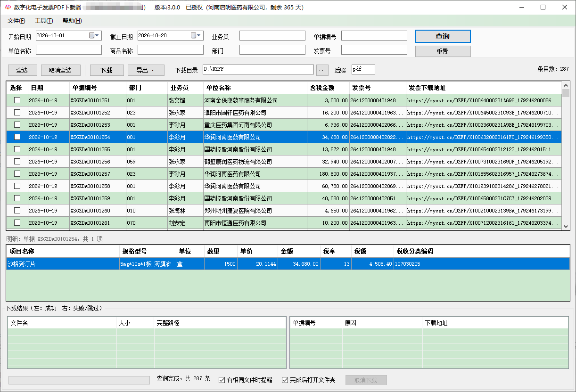Open the 导出 dropdown button
The height and width of the screenshot is (392, 576).
click(x=146, y=70)
